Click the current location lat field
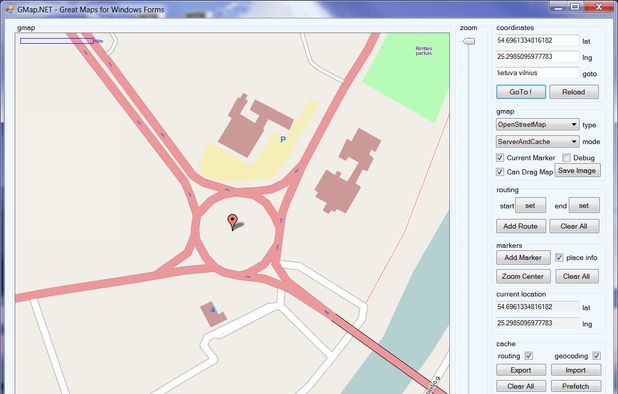 (x=537, y=307)
